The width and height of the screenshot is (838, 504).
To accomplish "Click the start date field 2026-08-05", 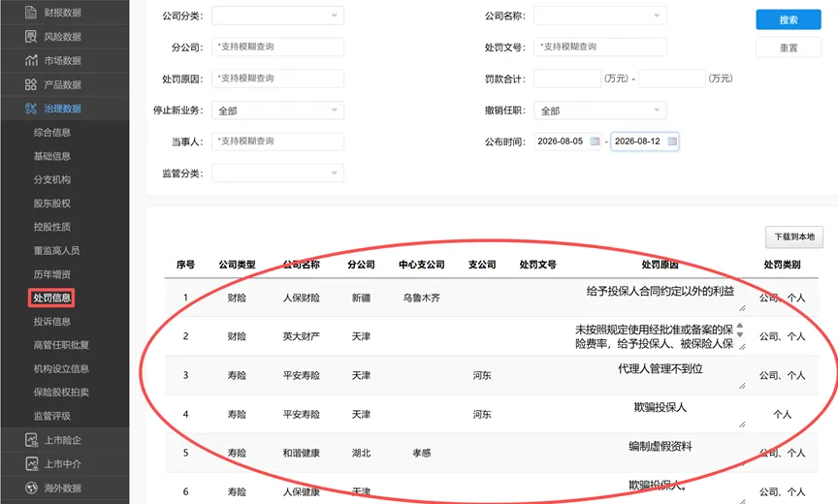I will click(567, 142).
